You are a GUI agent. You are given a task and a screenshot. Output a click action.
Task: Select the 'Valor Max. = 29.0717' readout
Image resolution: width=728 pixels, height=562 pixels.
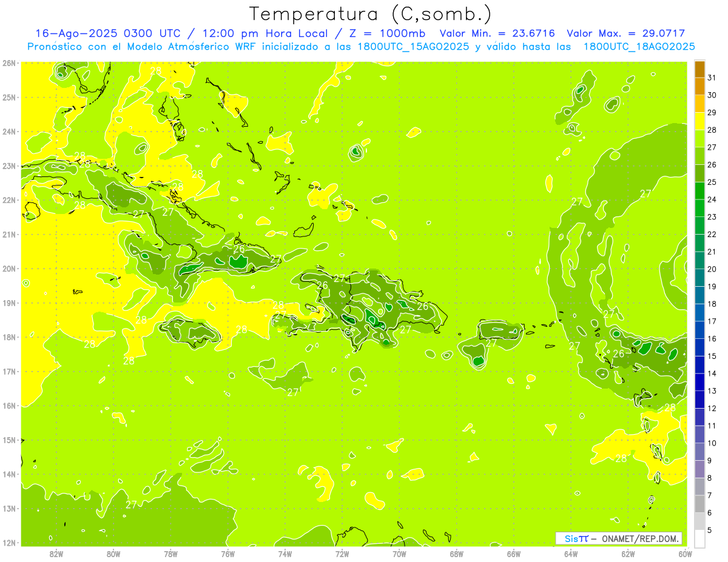click(x=625, y=33)
